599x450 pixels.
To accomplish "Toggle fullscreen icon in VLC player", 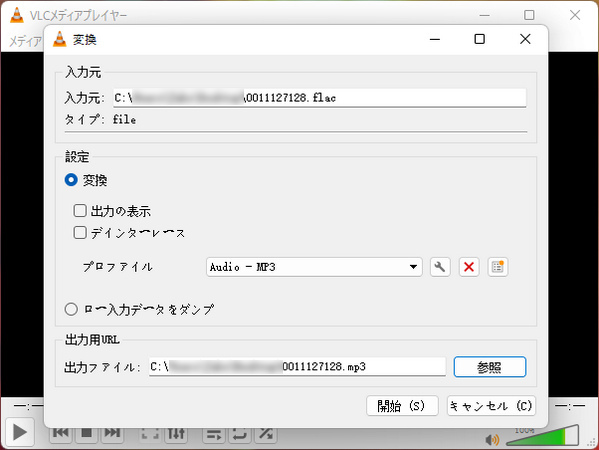I will [x=150, y=434].
